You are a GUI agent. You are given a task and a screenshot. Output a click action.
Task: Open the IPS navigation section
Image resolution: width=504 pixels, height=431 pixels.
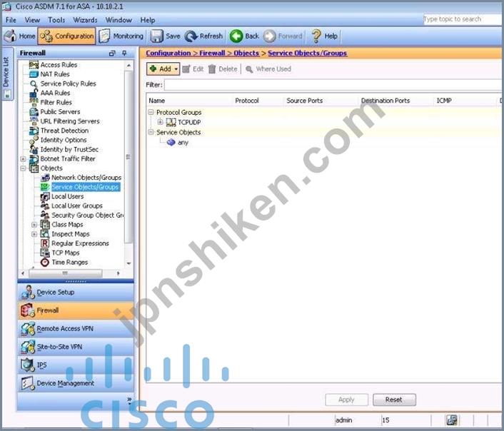[x=76, y=365]
